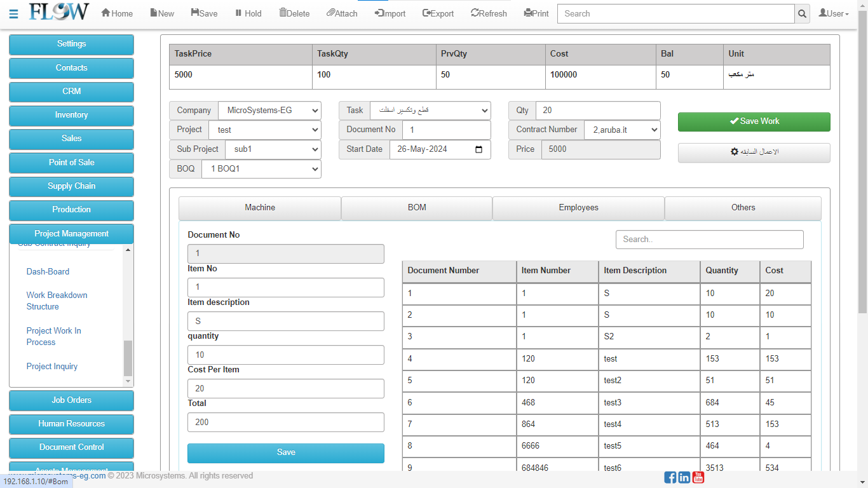Expand the Company dropdown
This screenshot has width=868, height=488.
click(269, 111)
